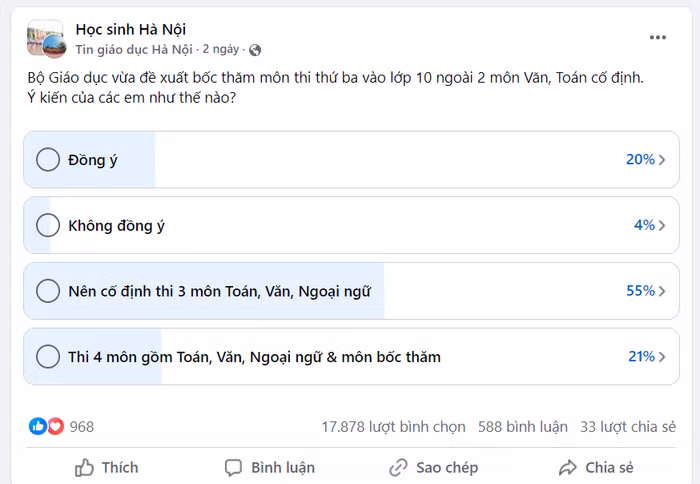Screen dimensions: 700x484
Task: Select the "Không đồng ý" radio button
Action: pyautogui.click(x=47, y=225)
